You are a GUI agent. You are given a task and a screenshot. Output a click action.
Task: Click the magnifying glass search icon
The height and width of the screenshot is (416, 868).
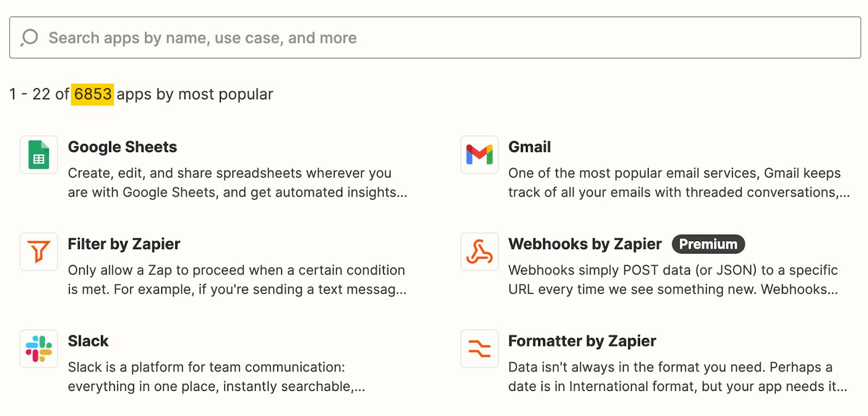[x=29, y=37]
